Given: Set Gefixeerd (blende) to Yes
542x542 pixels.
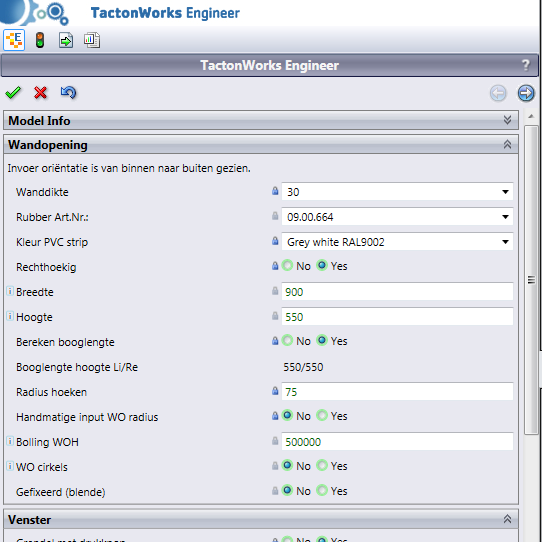Looking at the screenshot, I should [x=322, y=490].
